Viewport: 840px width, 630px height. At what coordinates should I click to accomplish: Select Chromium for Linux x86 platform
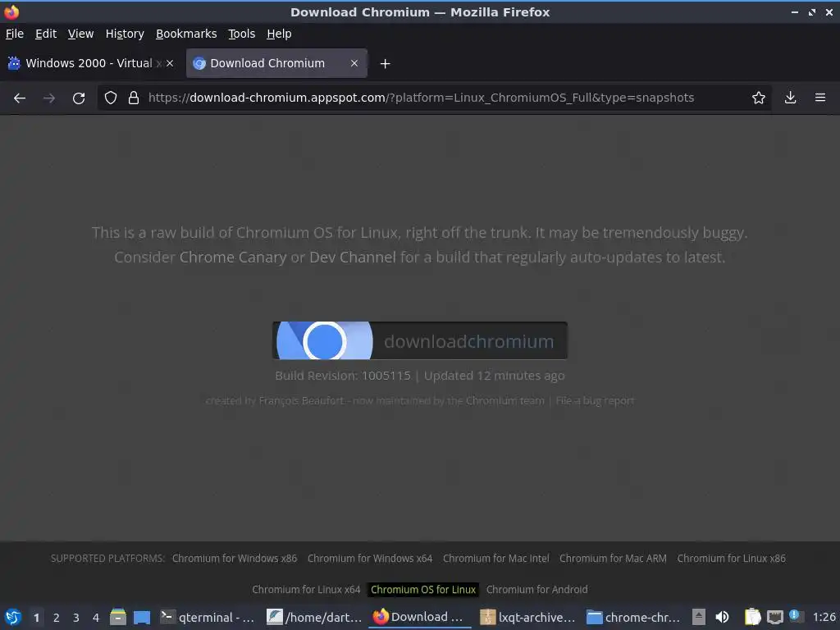tap(731, 558)
